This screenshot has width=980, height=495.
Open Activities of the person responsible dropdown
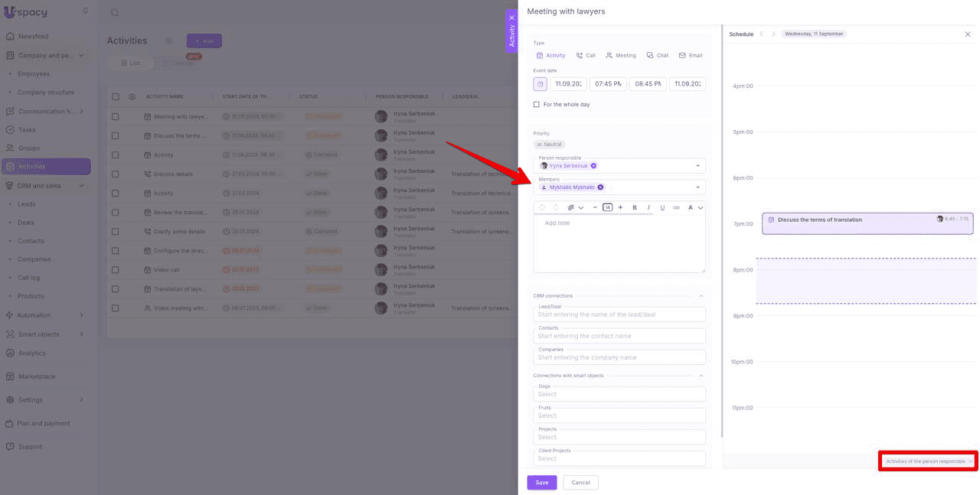coord(929,461)
